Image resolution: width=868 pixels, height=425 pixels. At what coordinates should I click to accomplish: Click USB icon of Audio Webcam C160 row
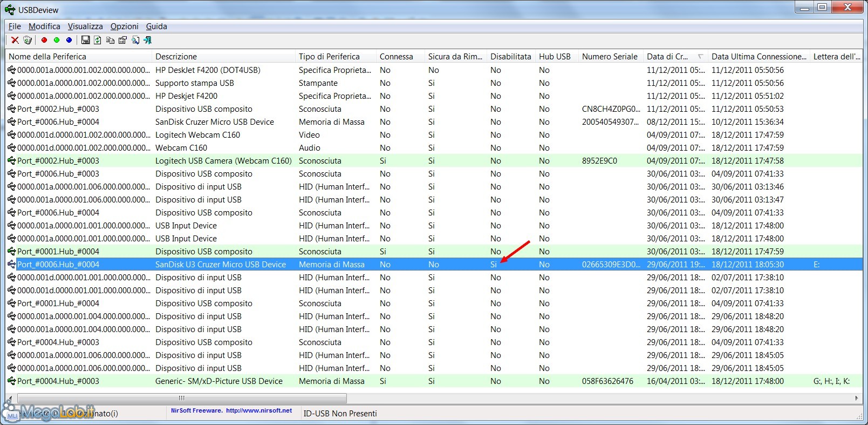tap(11, 147)
